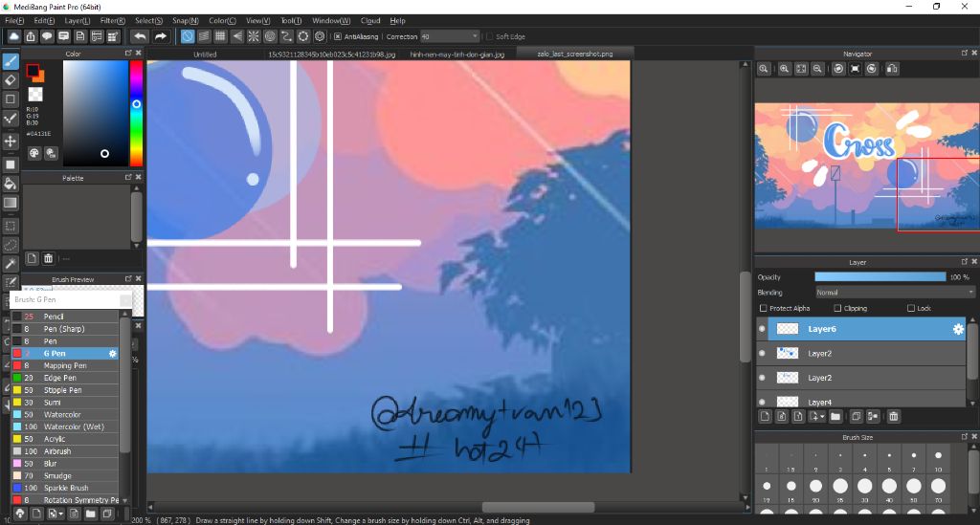Image resolution: width=980 pixels, height=525 pixels.
Task: Select the rectangular Select tool
Action: (x=11, y=226)
